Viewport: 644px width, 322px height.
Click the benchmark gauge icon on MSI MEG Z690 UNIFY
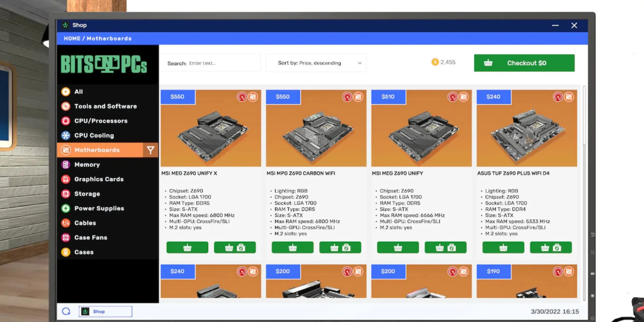tap(452, 97)
